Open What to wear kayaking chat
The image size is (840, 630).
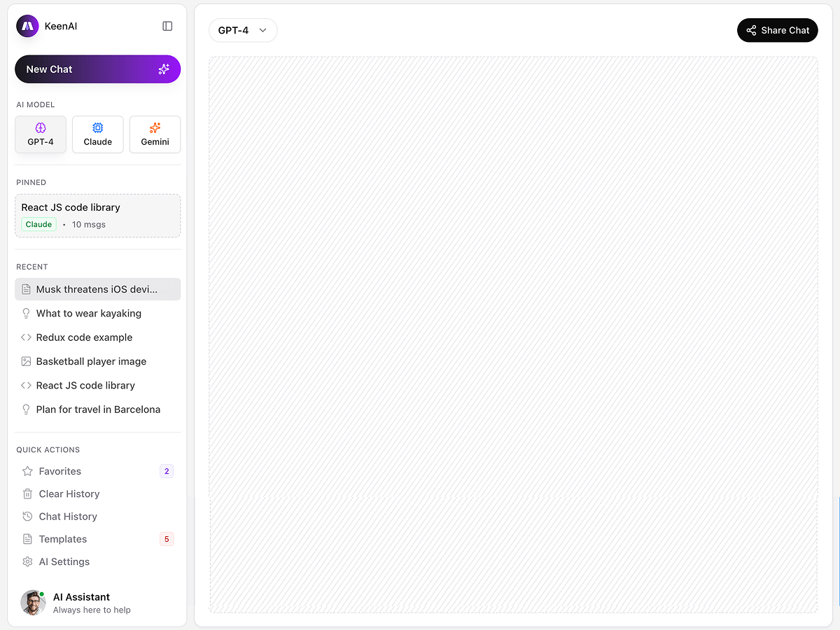tap(89, 314)
